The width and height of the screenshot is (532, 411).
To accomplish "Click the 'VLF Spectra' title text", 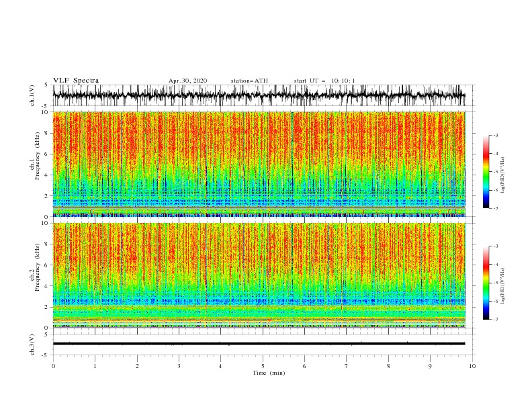I will (x=76, y=81).
